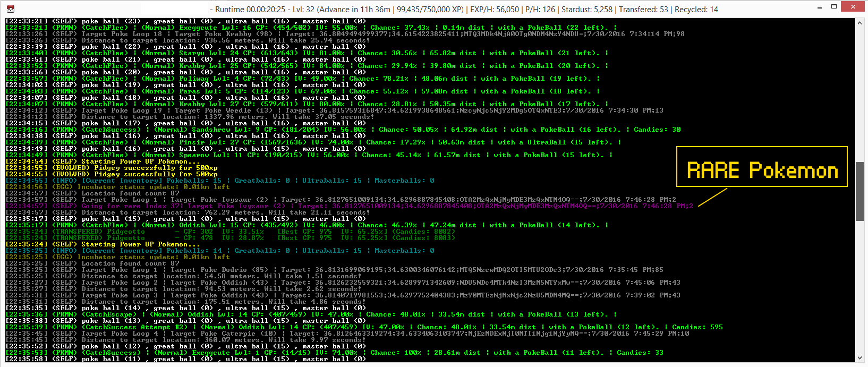This screenshot has width=868, height=367.
Task: Select the Transfered Pidgeotto CP: 302 line
Action: coord(231,232)
